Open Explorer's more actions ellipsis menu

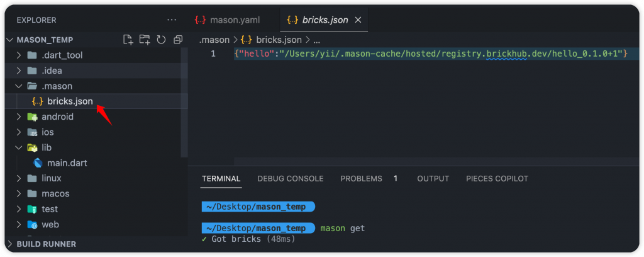(x=172, y=20)
